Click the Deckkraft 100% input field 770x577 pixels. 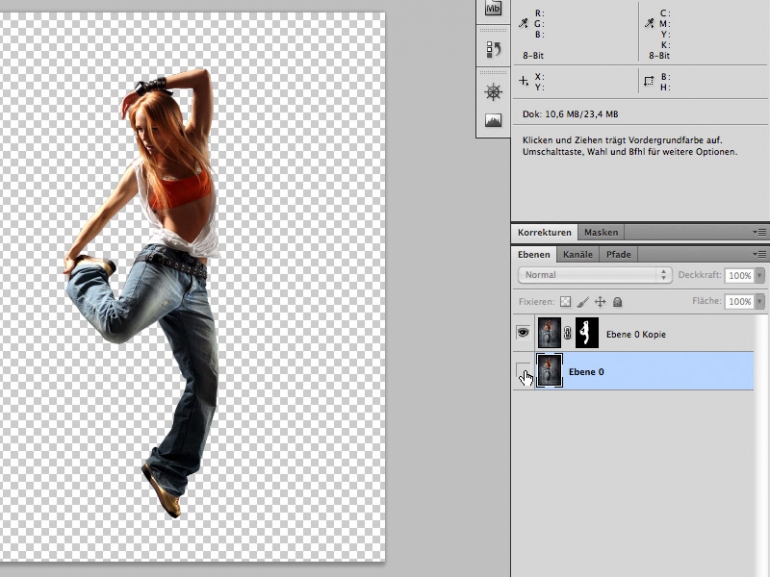(x=740, y=275)
